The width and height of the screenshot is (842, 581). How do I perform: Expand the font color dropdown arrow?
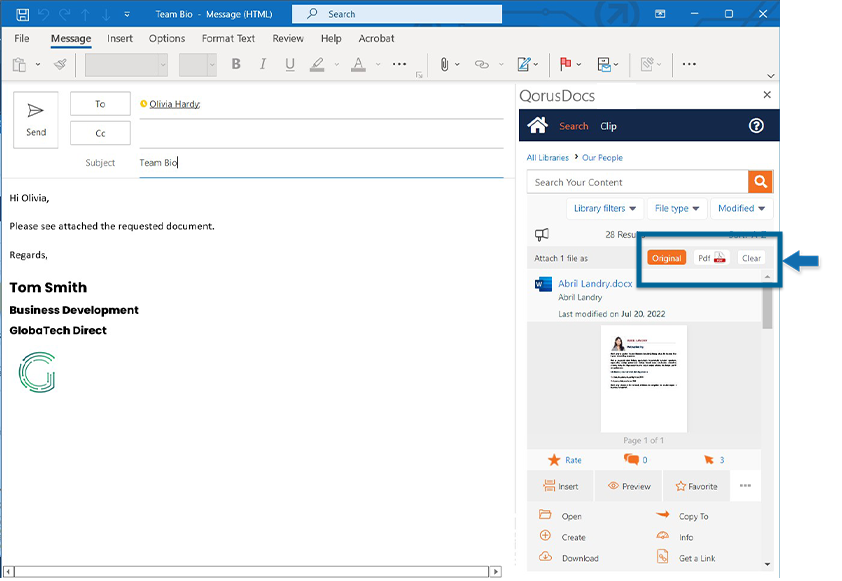tap(378, 64)
